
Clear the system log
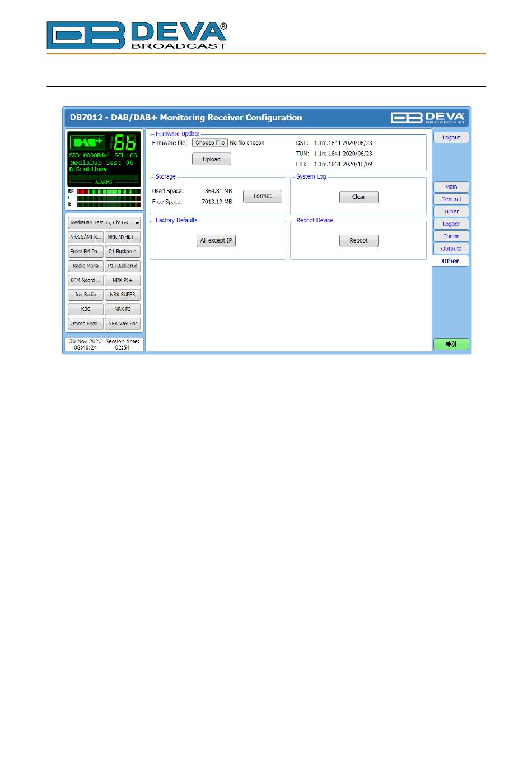tap(359, 197)
